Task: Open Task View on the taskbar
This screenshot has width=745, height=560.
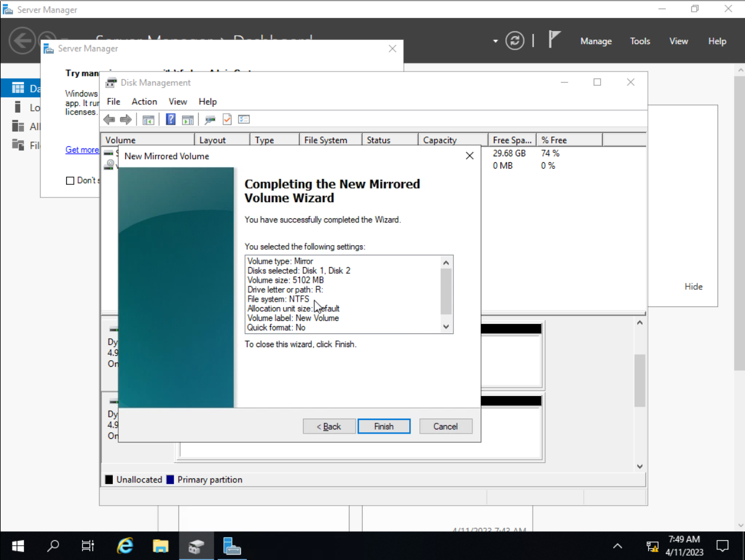Action: (x=88, y=546)
